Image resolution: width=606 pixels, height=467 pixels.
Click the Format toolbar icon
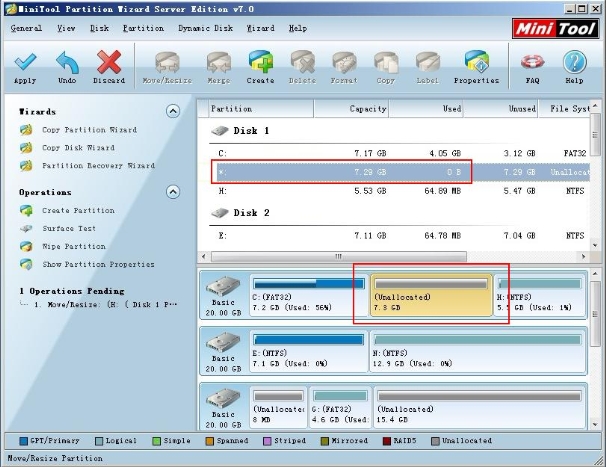(x=344, y=63)
